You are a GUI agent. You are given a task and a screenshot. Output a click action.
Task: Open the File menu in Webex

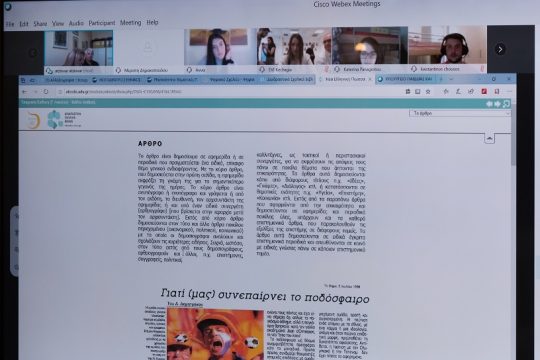(10, 24)
